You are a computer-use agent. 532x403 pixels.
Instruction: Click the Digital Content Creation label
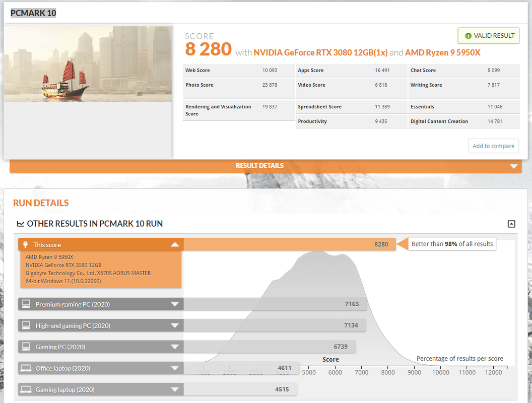(439, 121)
